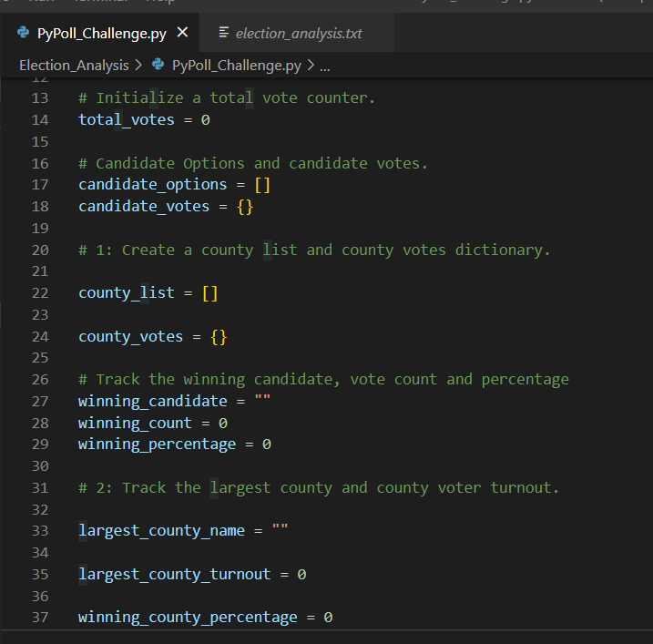Click the winning_count variable name
The width and height of the screenshot is (653, 644).
point(136,424)
